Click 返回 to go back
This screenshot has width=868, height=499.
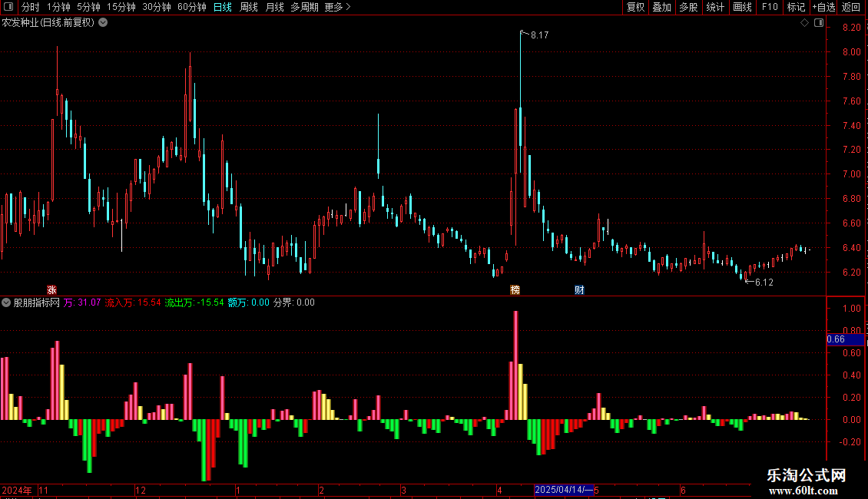pyautogui.click(x=851, y=7)
